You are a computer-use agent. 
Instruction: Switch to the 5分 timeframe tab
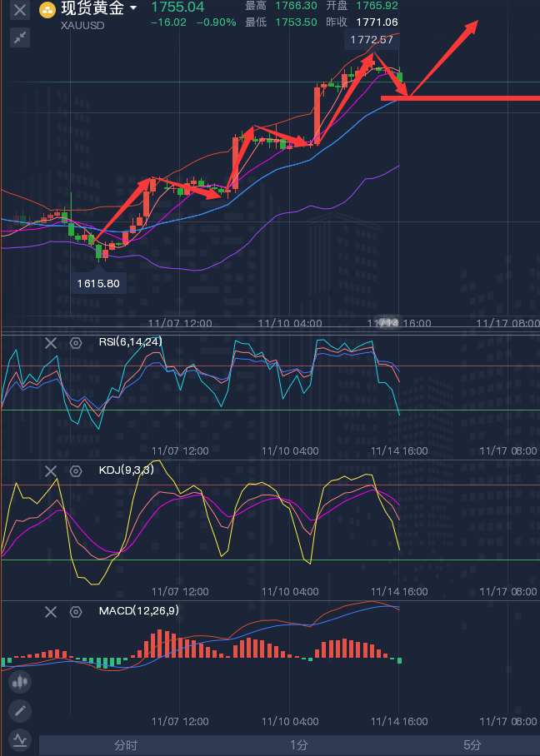472,746
